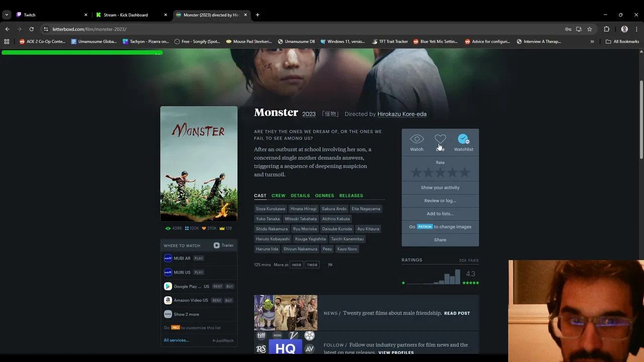Click the browser back arrow
Screen dimensions: 644x362
coord(7,29)
